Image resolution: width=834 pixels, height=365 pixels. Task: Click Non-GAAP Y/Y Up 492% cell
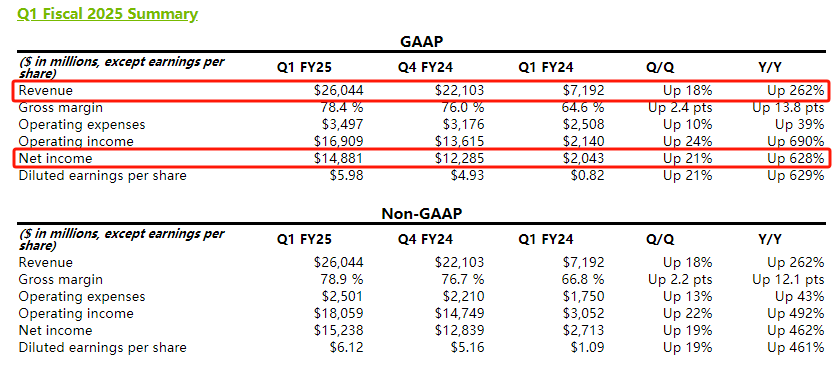click(x=795, y=313)
